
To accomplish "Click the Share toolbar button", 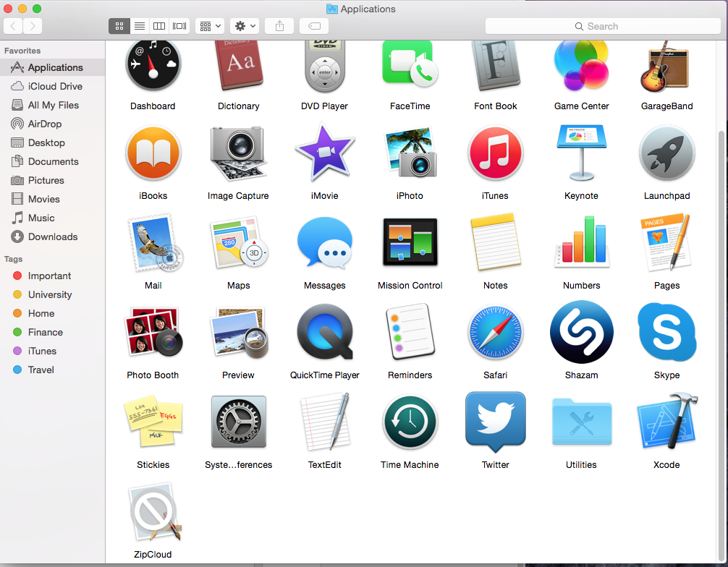I will tap(279, 26).
